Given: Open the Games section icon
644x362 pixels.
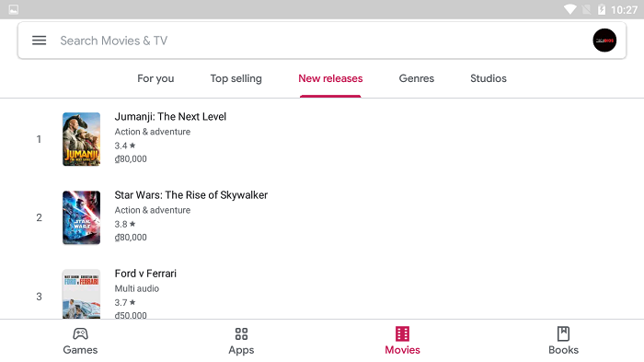Looking at the screenshot, I should [80, 333].
